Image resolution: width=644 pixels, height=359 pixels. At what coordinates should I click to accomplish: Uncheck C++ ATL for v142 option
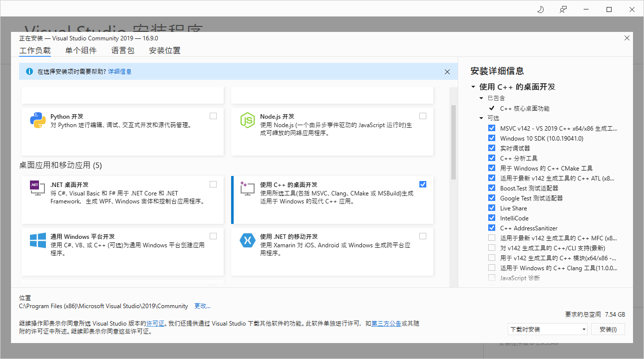[492, 178]
